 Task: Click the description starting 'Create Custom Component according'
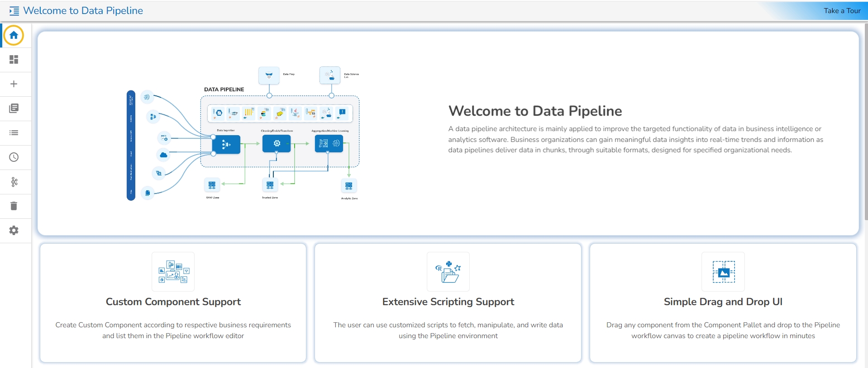pyautogui.click(x=173, y=330)
